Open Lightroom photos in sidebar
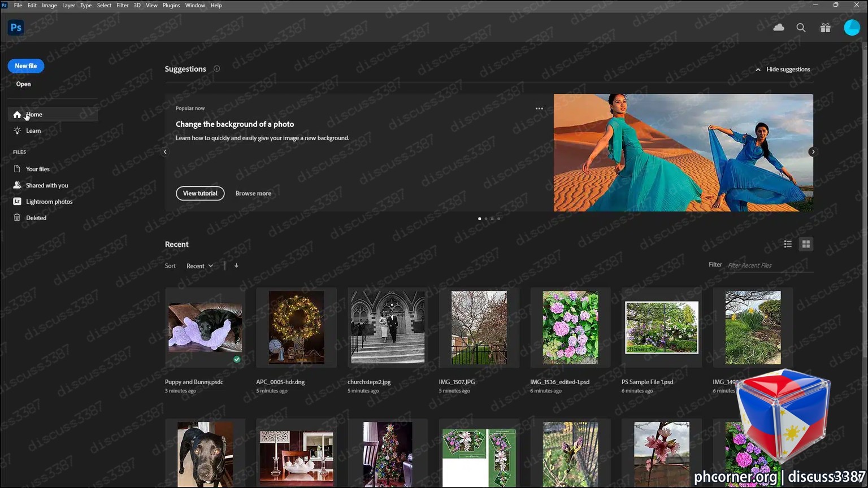Image resolution: width=868 pixels, height=488 pixels. point(49,202)
